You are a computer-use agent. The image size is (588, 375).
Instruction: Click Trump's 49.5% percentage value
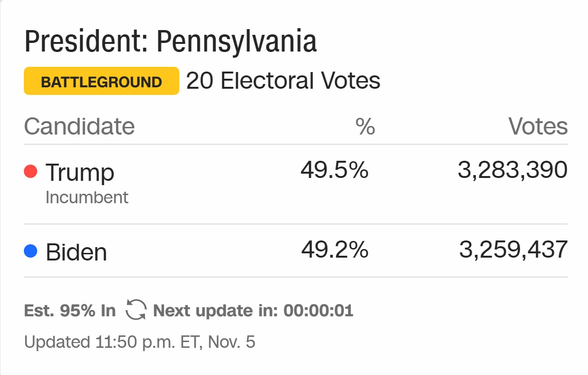pos(334,170)
